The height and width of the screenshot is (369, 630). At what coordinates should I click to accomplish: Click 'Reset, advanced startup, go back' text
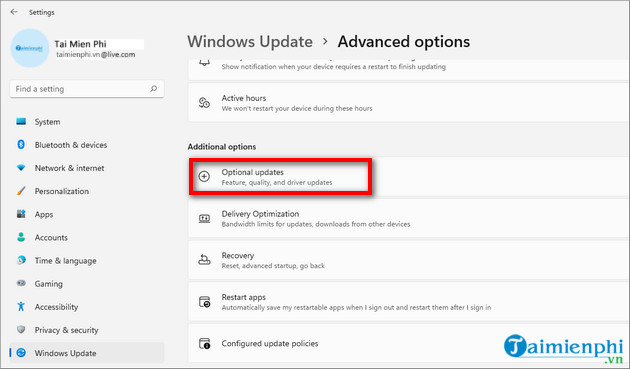point(273,266)
